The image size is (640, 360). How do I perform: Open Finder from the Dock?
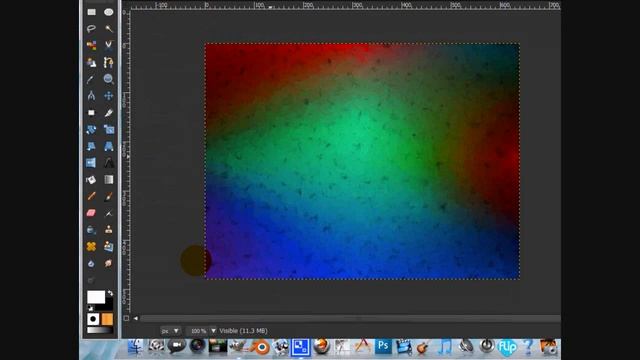click(x=136, y=347)
